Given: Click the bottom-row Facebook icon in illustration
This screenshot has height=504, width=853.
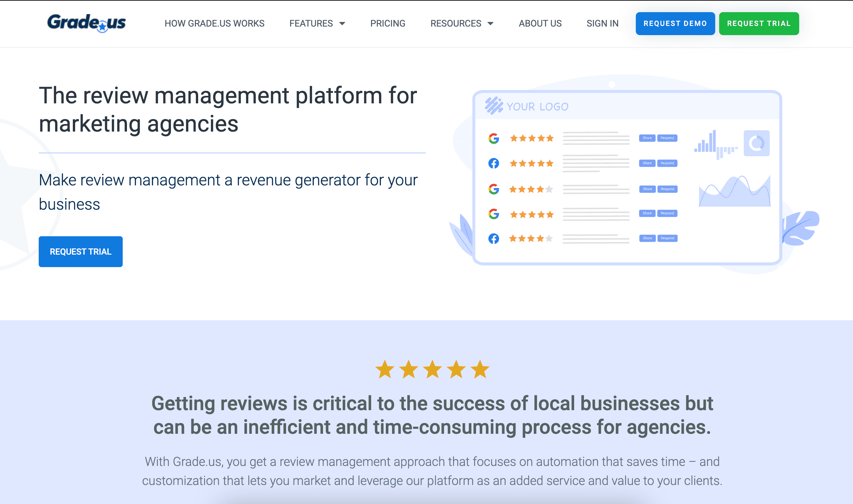Looking at the screenshot, I should tap(493, 239).
